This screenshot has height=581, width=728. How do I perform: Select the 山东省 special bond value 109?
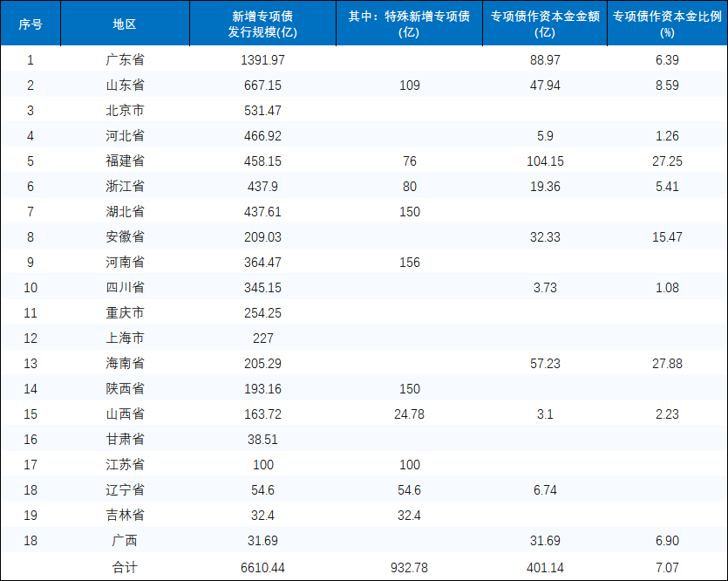coord(409,85)
